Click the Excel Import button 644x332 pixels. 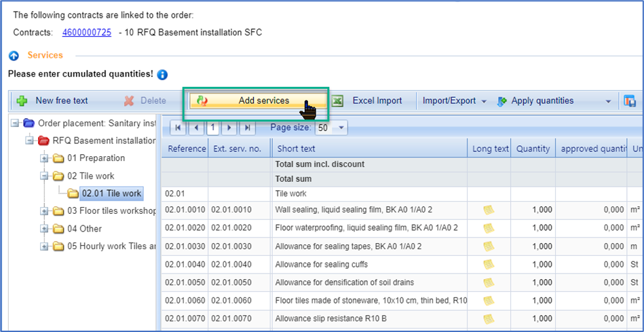pos(368,101)
